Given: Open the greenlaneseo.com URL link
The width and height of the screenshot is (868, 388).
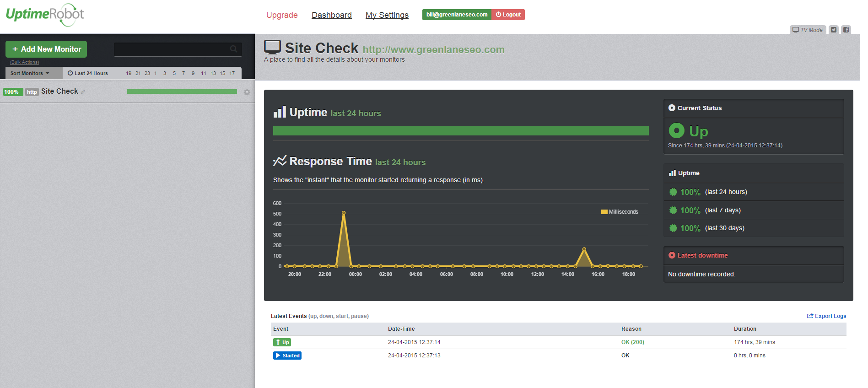Looking at the screenshot, I should [434, 49].
